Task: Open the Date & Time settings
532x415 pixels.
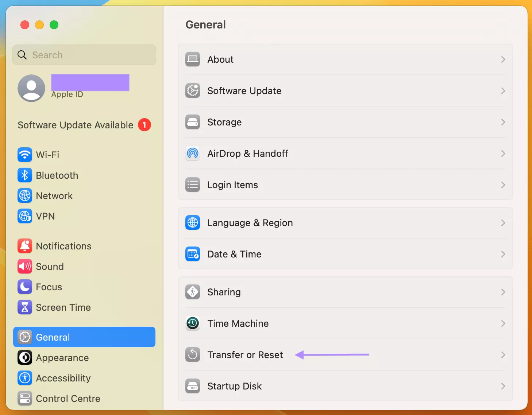Action: point(234,254)
